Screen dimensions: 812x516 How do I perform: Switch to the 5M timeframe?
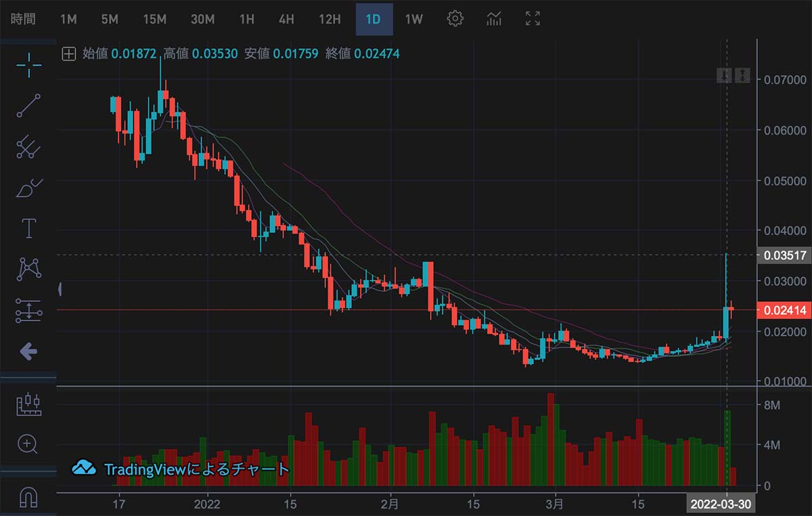[x=110, y=19]
